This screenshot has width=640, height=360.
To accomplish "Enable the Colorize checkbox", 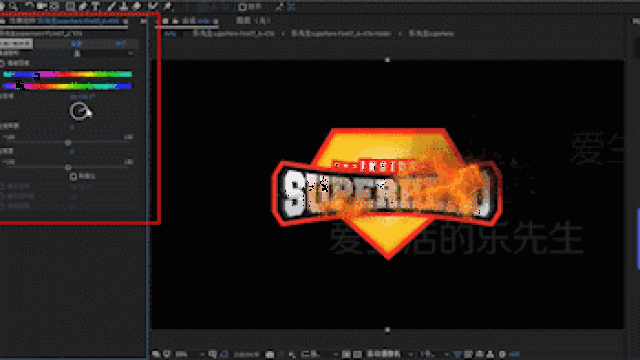I will coord(73,176).
